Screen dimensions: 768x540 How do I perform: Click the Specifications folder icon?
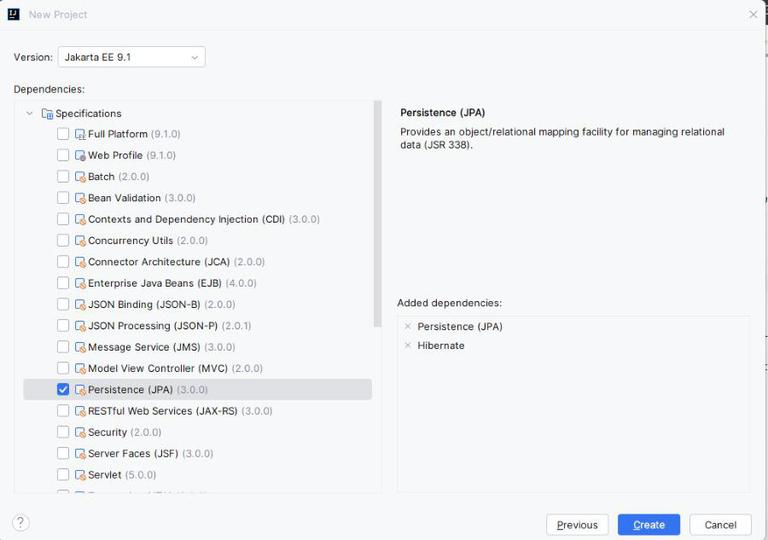(x=47, y=114)
